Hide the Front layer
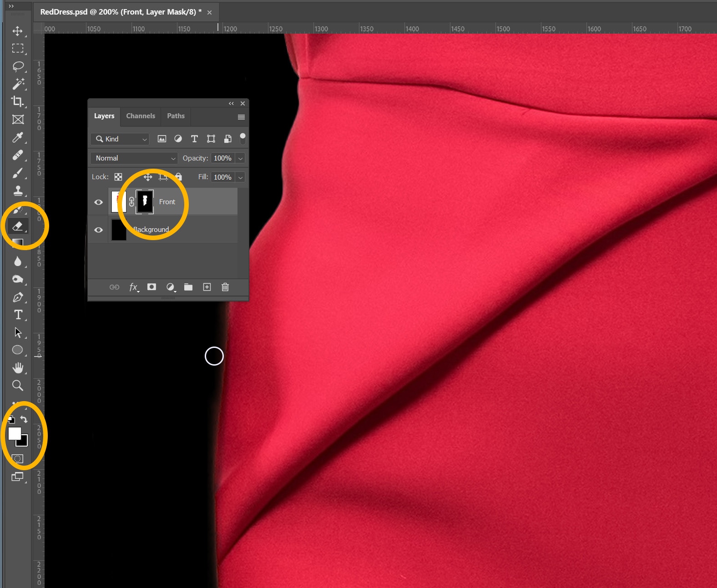 click(98, 202)
